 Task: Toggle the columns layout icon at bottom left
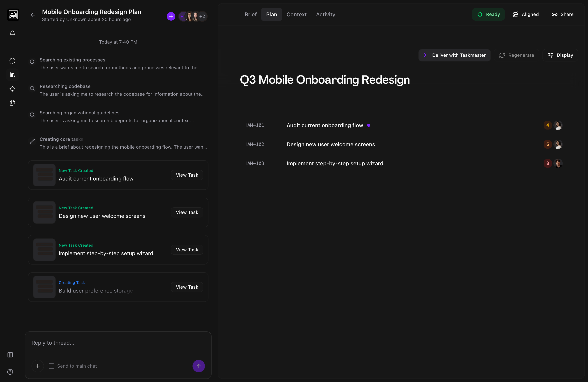[10, 355]
